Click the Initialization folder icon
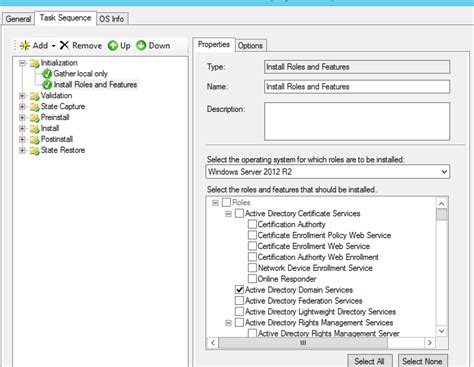 [35, 63]
